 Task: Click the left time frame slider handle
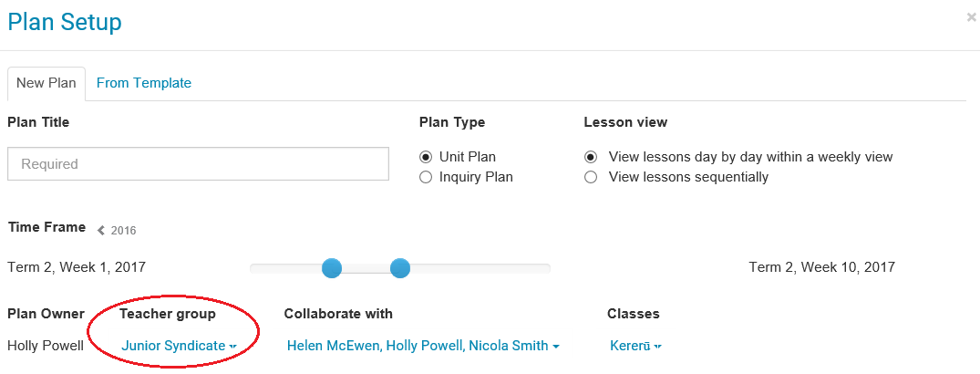(332, 268)
